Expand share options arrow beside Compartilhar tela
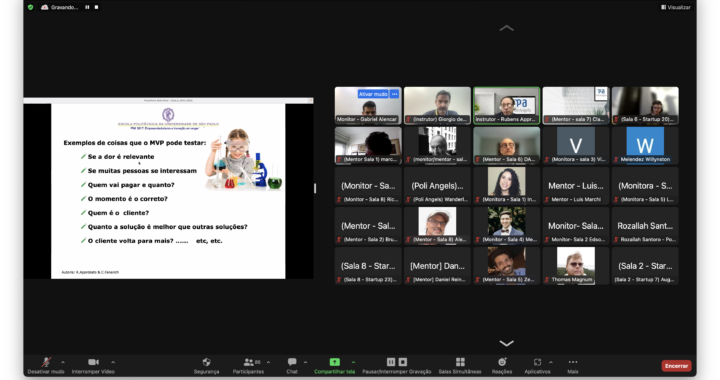This screenshot has height=380, width=720. [x=353, y=362]
